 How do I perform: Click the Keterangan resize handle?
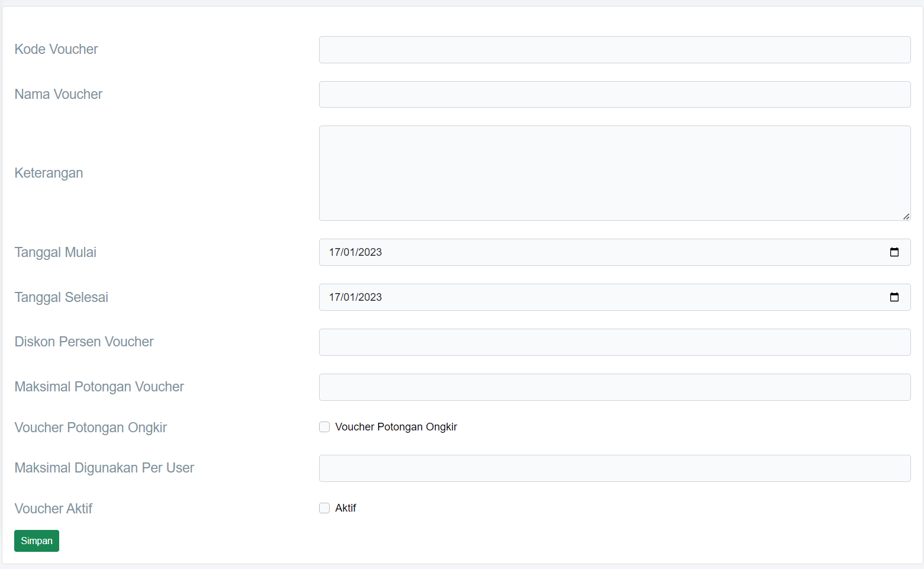pos(907,217)
